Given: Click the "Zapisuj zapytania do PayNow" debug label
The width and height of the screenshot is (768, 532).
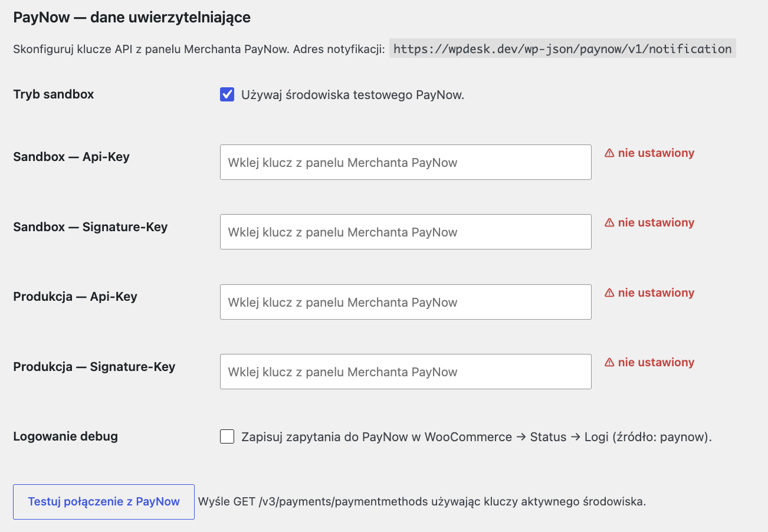Looking at the screenshot, I should 477,437.
